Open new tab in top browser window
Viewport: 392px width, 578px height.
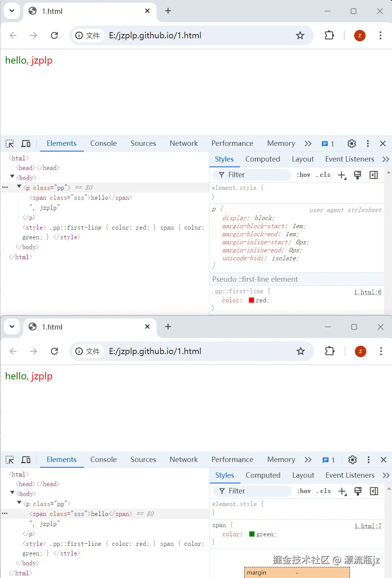pos(168,11)
